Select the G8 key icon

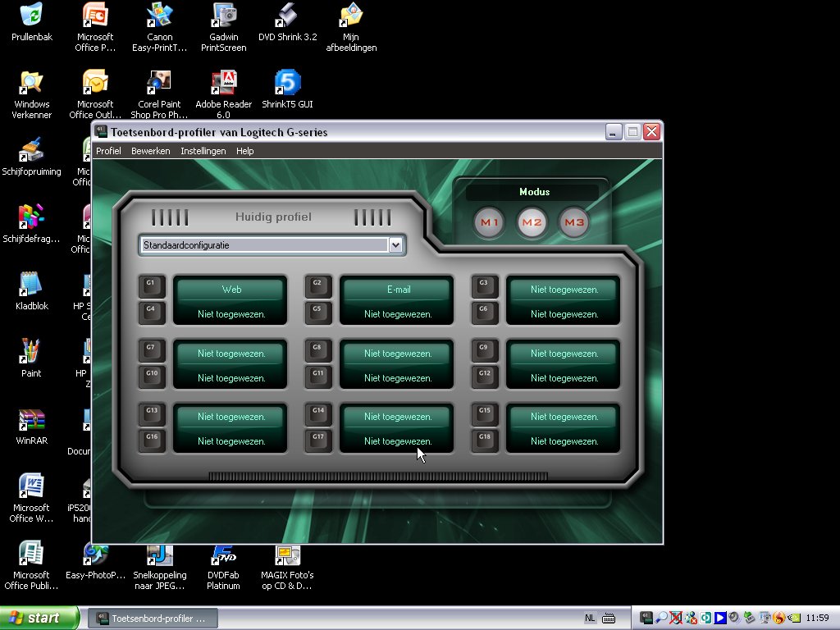[318, 351]
